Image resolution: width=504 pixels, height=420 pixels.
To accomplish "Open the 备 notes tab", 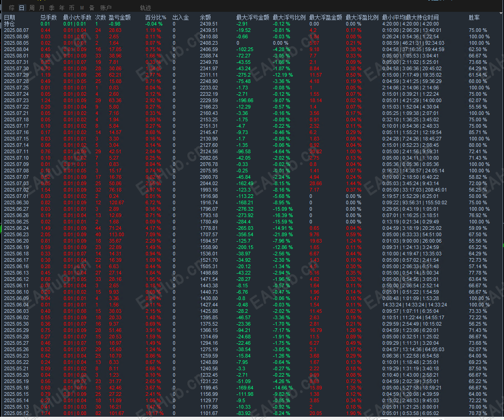I will [92, 8].
